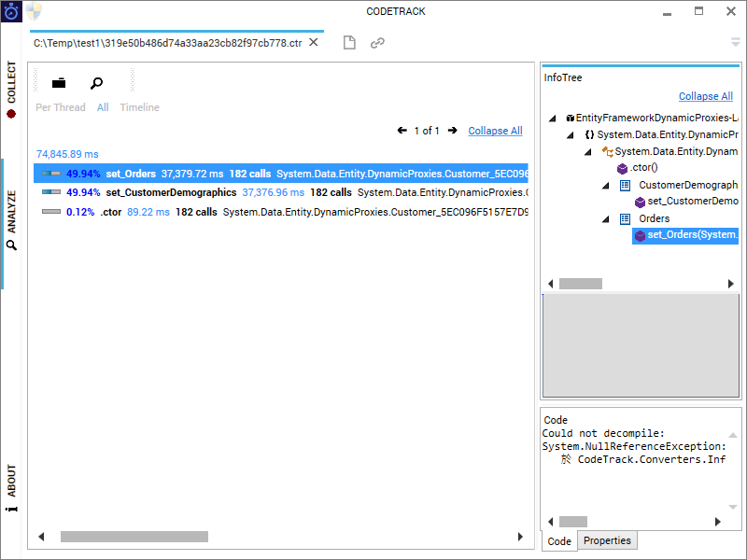Viewport: 747px width, 560px height.
Task: Click percentage bar of .ctor row
Action: point(51,212)
